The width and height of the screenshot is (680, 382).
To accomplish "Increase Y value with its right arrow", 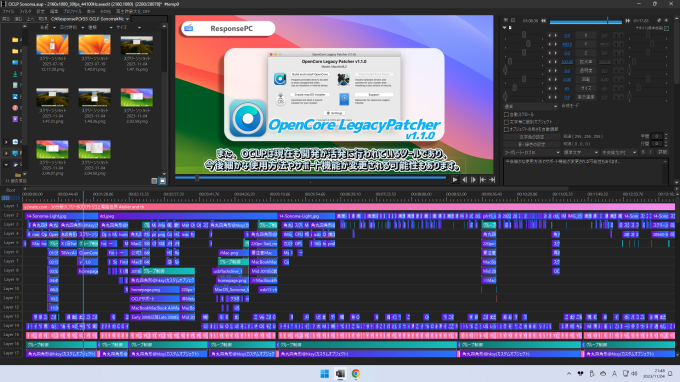I will (556, 44).
